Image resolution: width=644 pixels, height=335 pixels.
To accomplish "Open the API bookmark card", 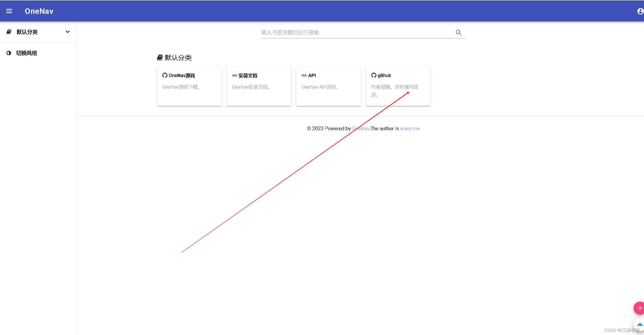I will pyautogui.click(x=328, y=86).
